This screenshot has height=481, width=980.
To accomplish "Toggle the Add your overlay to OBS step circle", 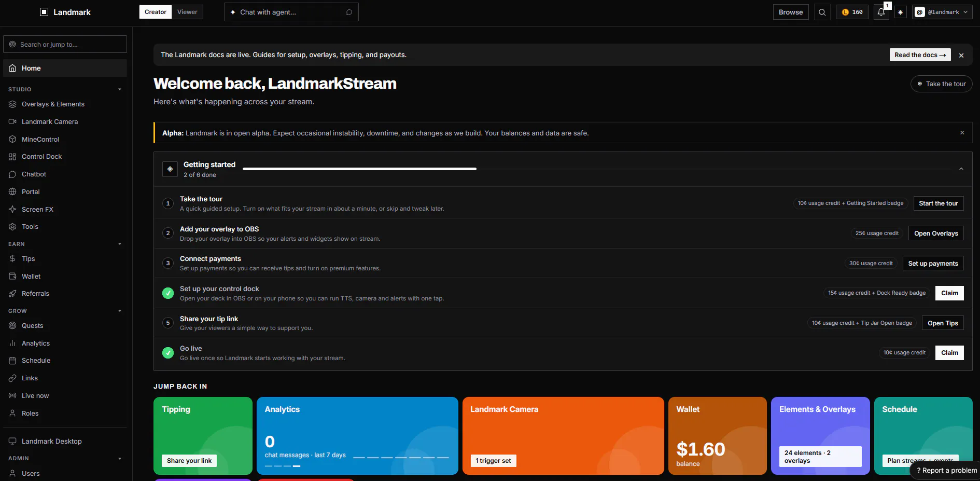I will (x=168, y=233).
